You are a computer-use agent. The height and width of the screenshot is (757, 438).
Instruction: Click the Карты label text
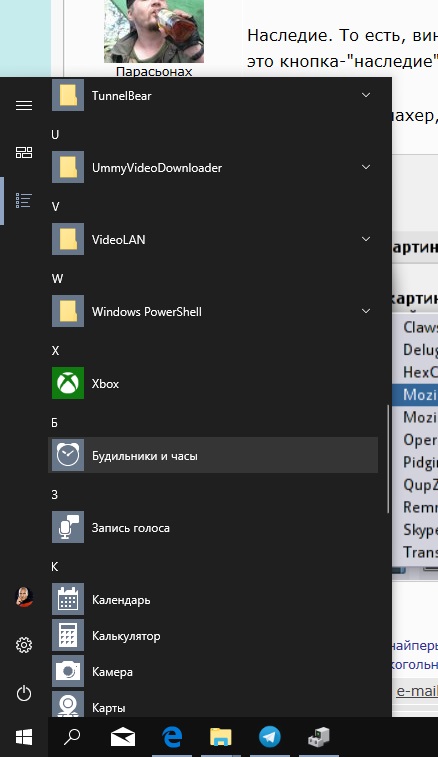coord(109,708)
